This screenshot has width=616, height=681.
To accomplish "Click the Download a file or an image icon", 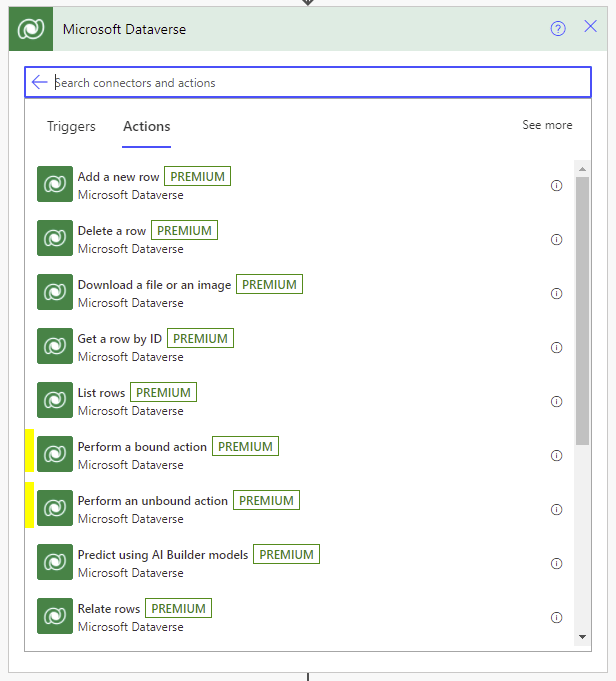I will coord(55,292).
